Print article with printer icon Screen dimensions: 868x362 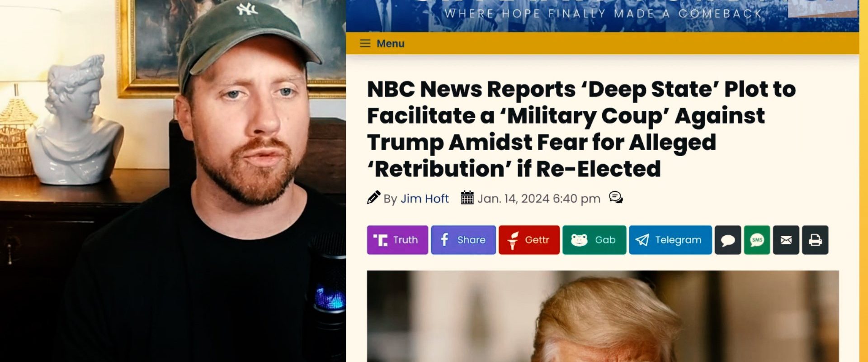tap(815, 240)
